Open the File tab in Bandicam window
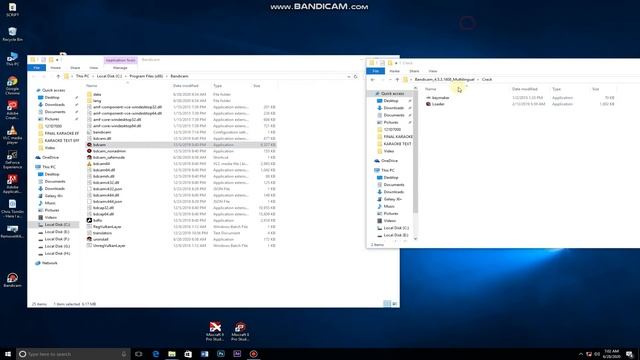 (x=37, y=68)
